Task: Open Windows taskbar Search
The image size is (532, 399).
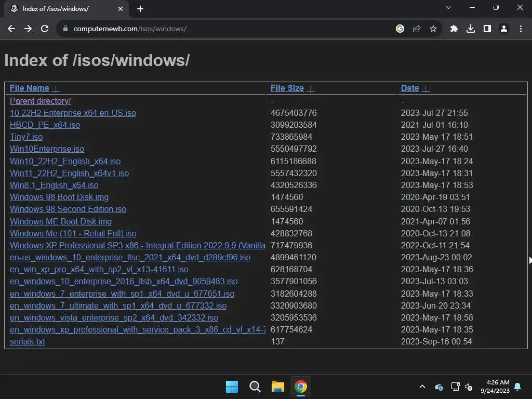Action: tap(255, 387)
